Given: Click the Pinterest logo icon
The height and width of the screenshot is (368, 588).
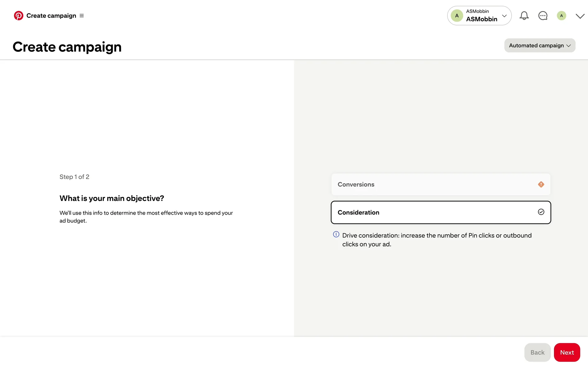Looking at the screenshot, I should [18, 16].
